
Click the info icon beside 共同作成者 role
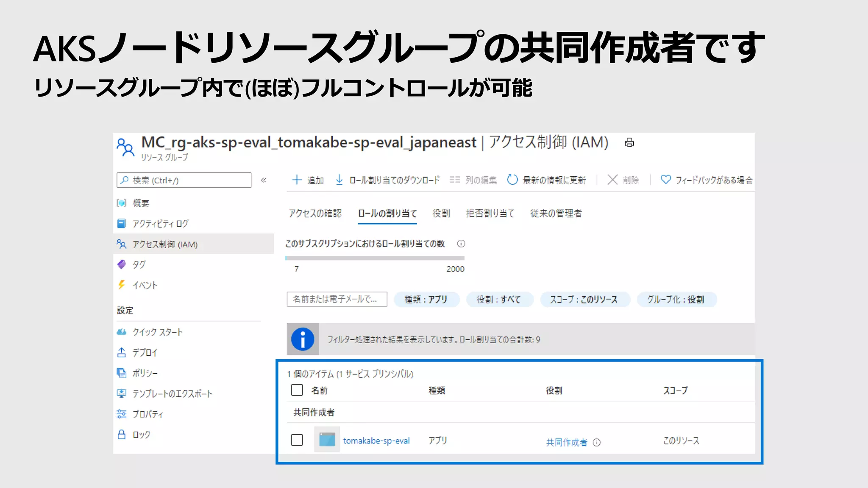coord(597,443)
